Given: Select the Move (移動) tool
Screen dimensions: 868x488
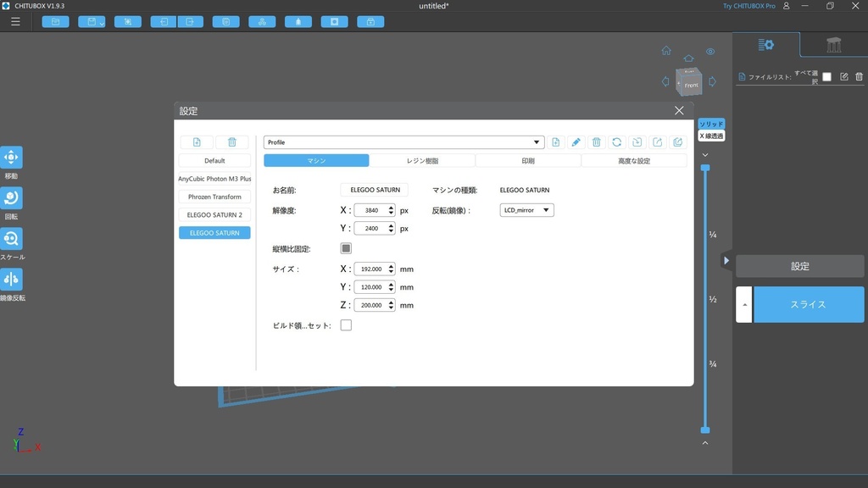Looking at the screenshot, I should pos(11,158).
